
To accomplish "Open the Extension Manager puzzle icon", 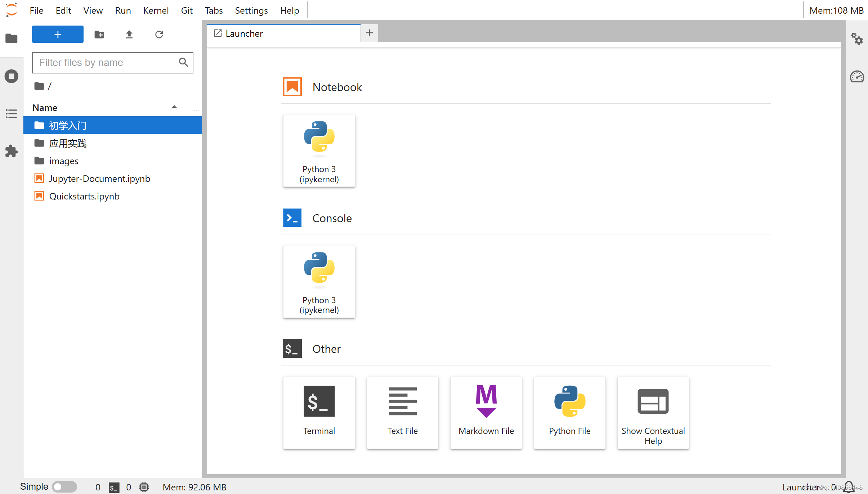I will (12, 151).
